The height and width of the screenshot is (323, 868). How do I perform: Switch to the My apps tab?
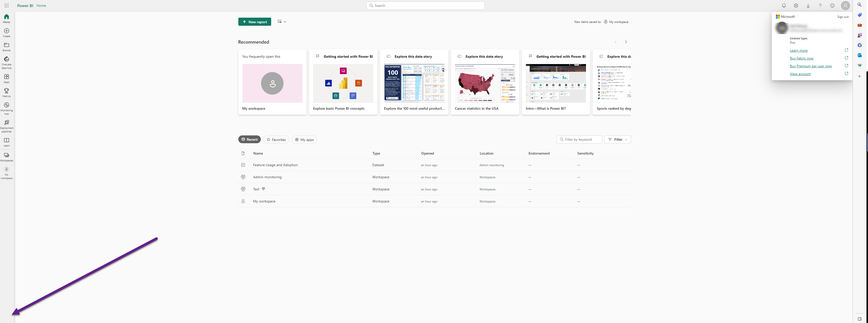coord(304,140)
